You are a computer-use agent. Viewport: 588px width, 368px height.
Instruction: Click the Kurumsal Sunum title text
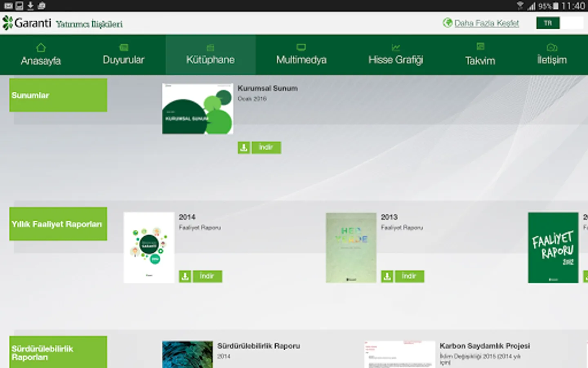[x=267, y=88]
